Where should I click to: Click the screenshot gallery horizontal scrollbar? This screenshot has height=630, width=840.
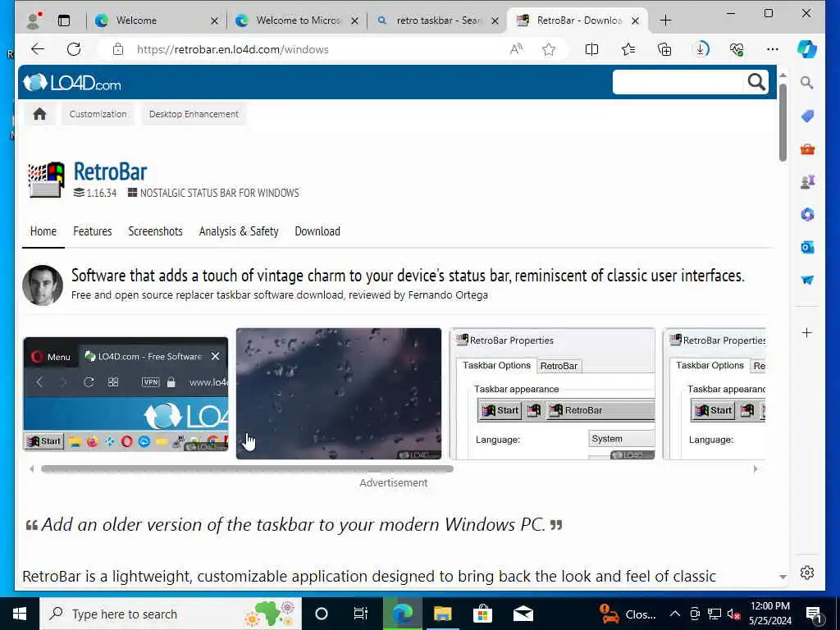click(248, 469)
